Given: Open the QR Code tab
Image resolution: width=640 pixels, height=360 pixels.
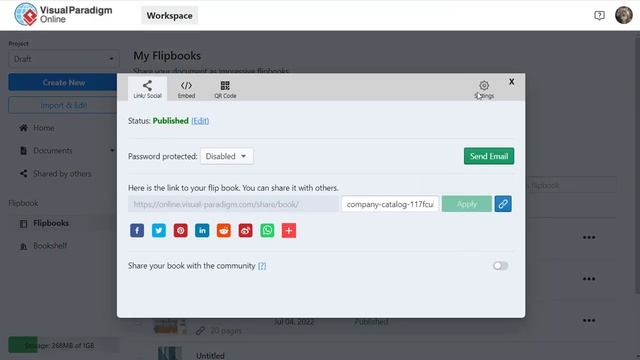Looking at the screenshot, I should pyautogui.click(x=225, y=89).
